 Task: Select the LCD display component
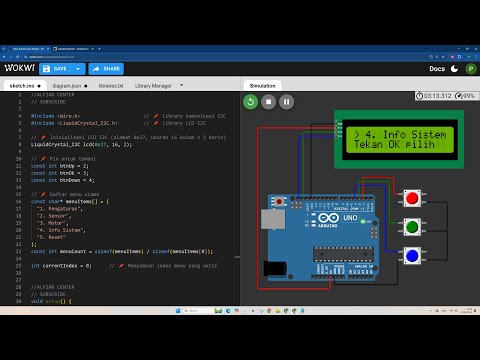point(399,139)
